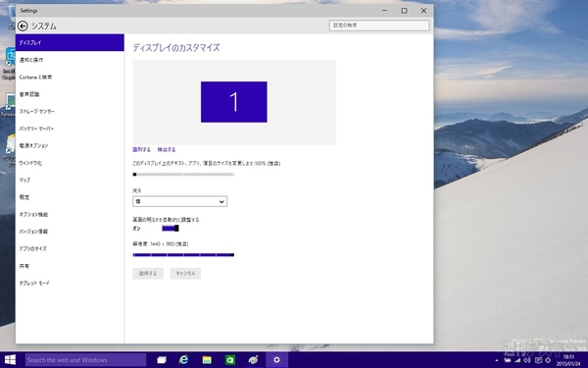
Task: Show hidden system tray icons
Action: pos(497,360)
